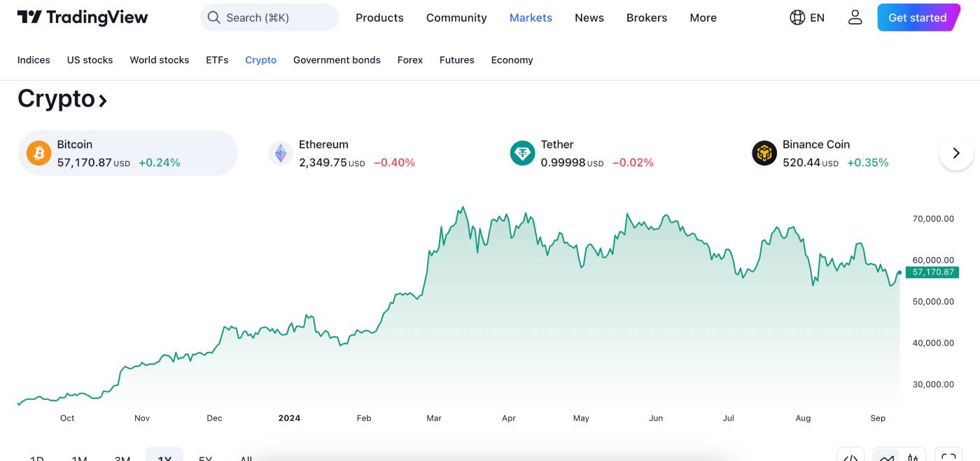
Task: Select the All time range
Action: click(246, 458)
